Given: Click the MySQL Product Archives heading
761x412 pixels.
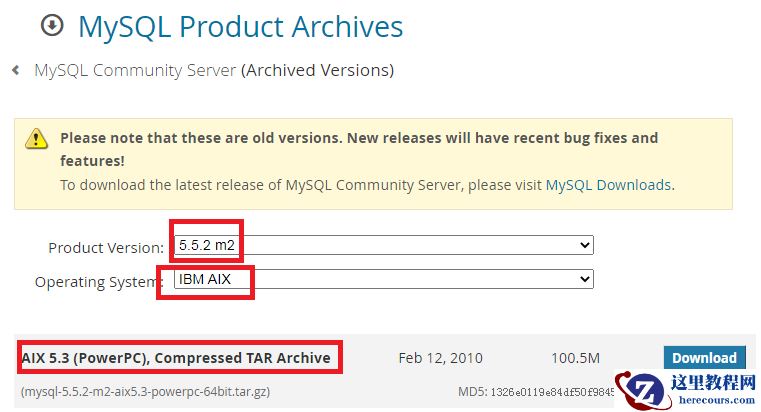Looking at the screenshot, I should click(x=241, y=27).
